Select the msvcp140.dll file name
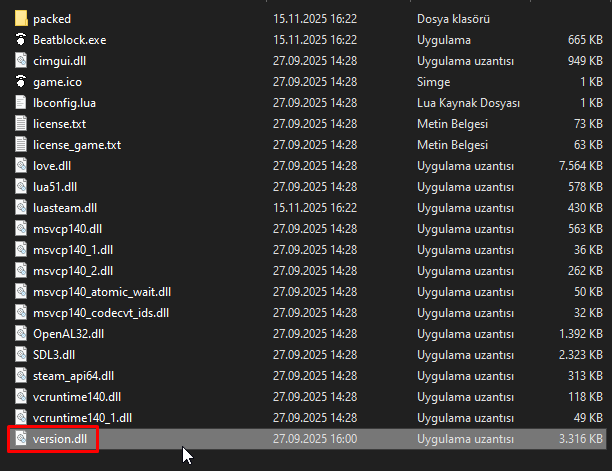 [x=68, y=229]
